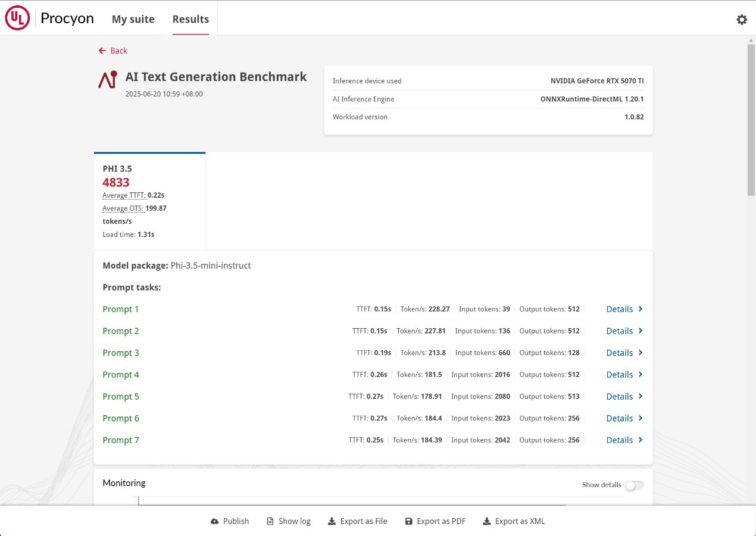This screenshot has height=536, width=756.
Task: Open Details link for Prompt 7
Action: (619, 440)
